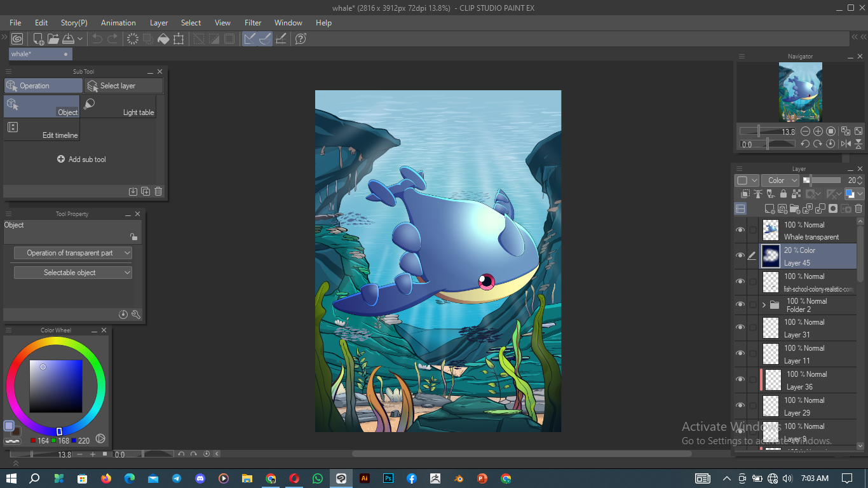
Task: Open the Filter menu
Action: [x=253, y=23]
